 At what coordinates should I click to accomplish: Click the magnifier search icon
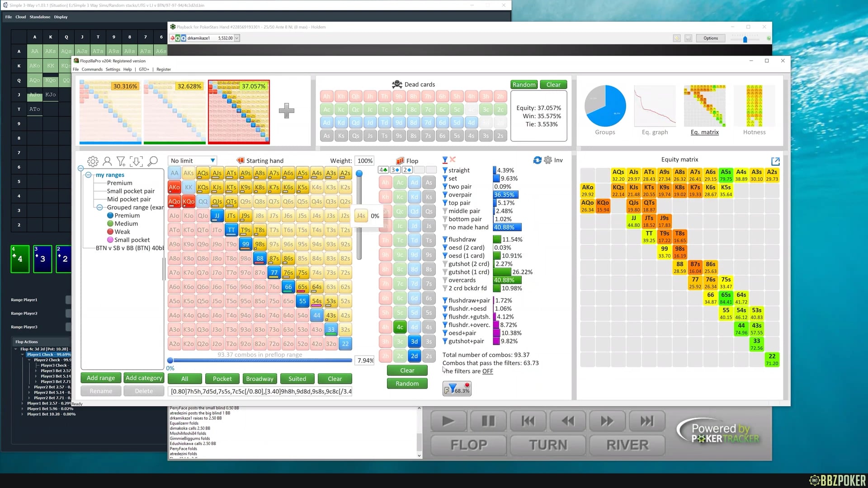[x=153, y=161]
